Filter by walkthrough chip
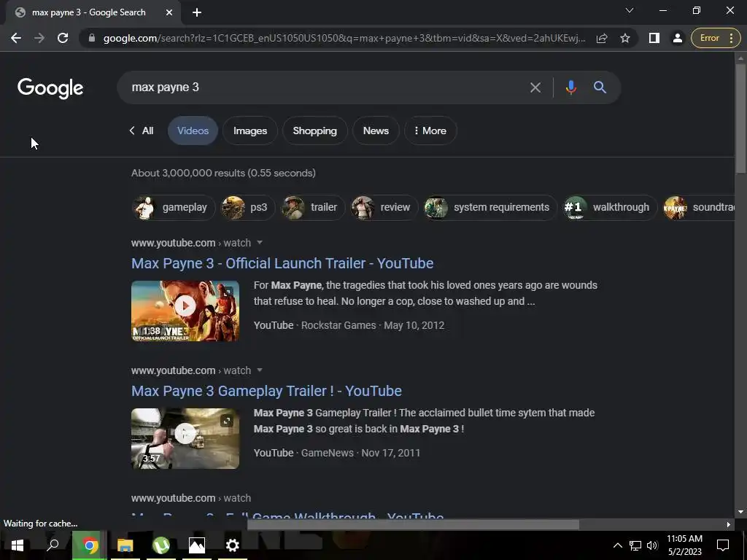This screenshot has height=560, width=747. tap(610, 207)
